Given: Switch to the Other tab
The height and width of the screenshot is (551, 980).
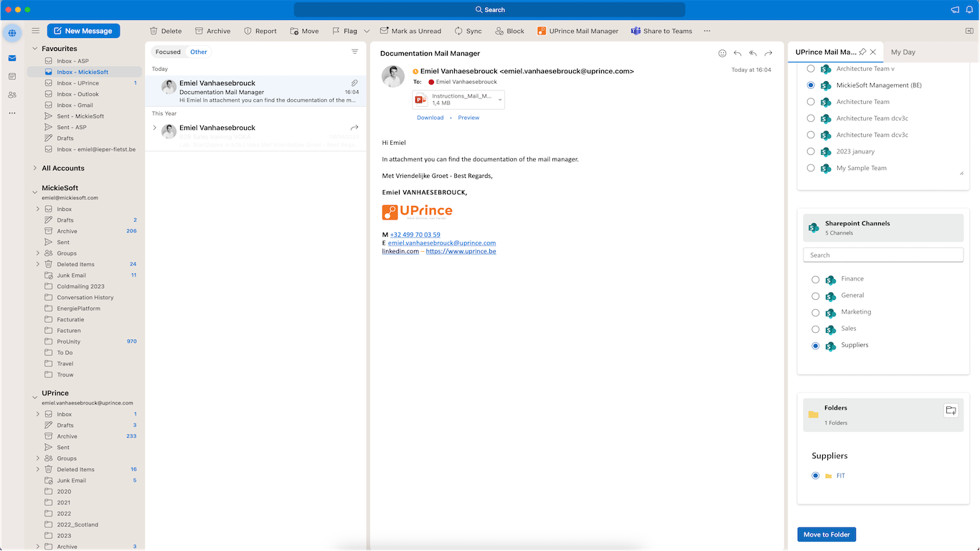Looking at the screenshot, I should [x=199, y=52].
